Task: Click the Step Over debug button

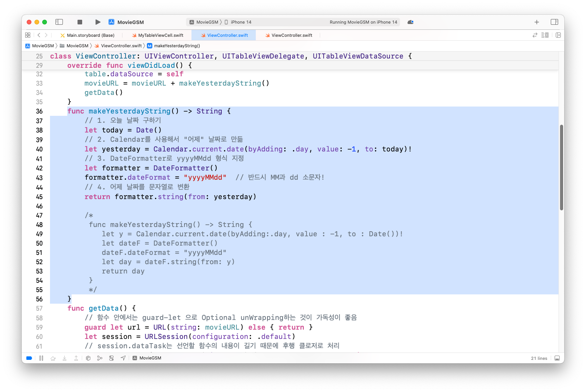Action: click(53, 358)
